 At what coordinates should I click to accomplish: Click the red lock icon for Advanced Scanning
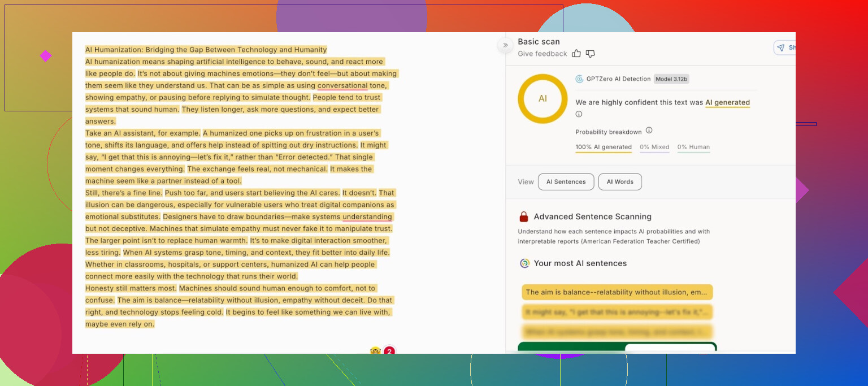524,217
